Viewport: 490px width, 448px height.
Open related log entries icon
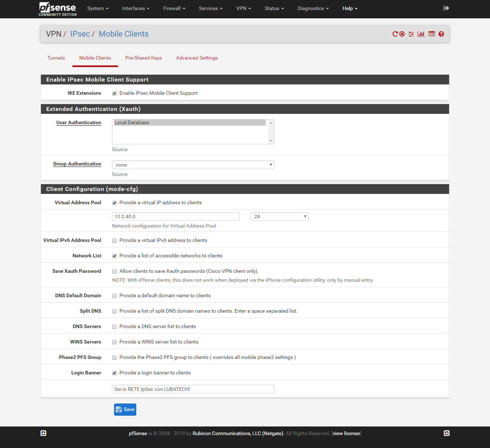click(x=432, y=34)
